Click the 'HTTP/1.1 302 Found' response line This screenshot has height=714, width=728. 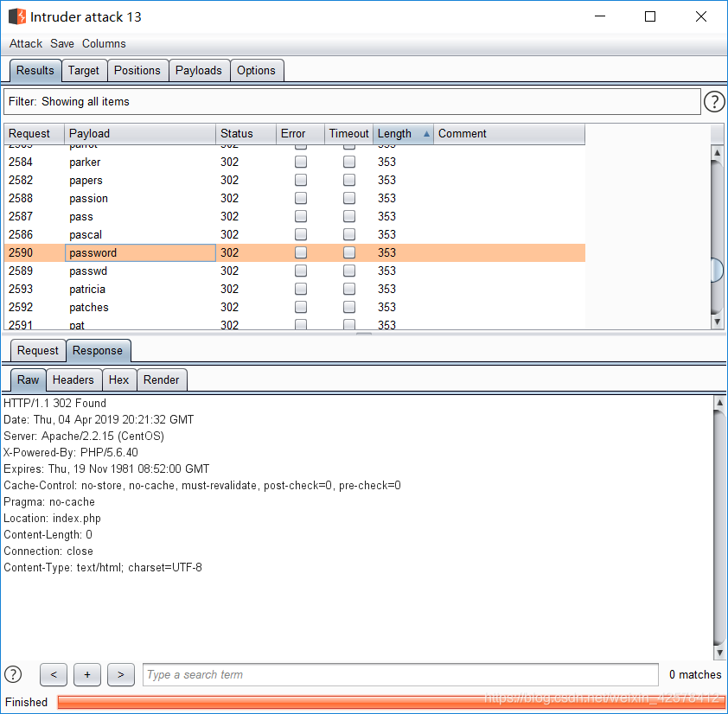54,403
